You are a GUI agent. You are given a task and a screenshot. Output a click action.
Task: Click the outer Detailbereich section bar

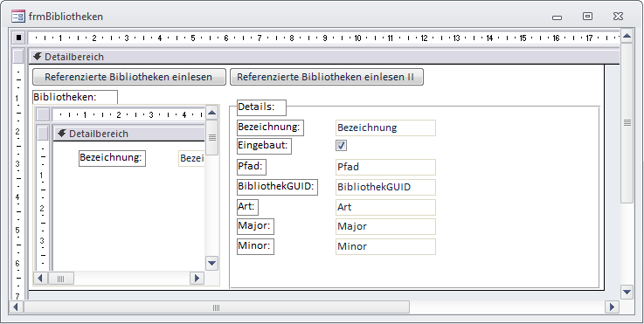point(324,56)
